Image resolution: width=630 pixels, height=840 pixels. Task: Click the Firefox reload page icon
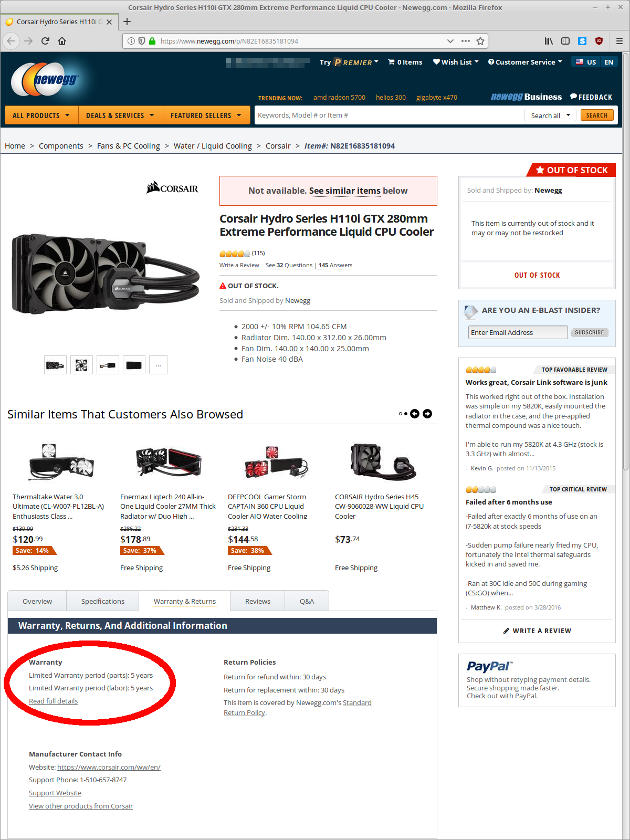pyautogui.click(x=45, y=41)
